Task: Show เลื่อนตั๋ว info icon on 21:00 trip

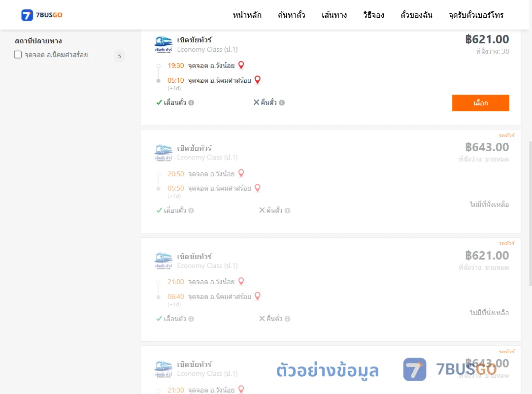Action: [x=191, y=319]
